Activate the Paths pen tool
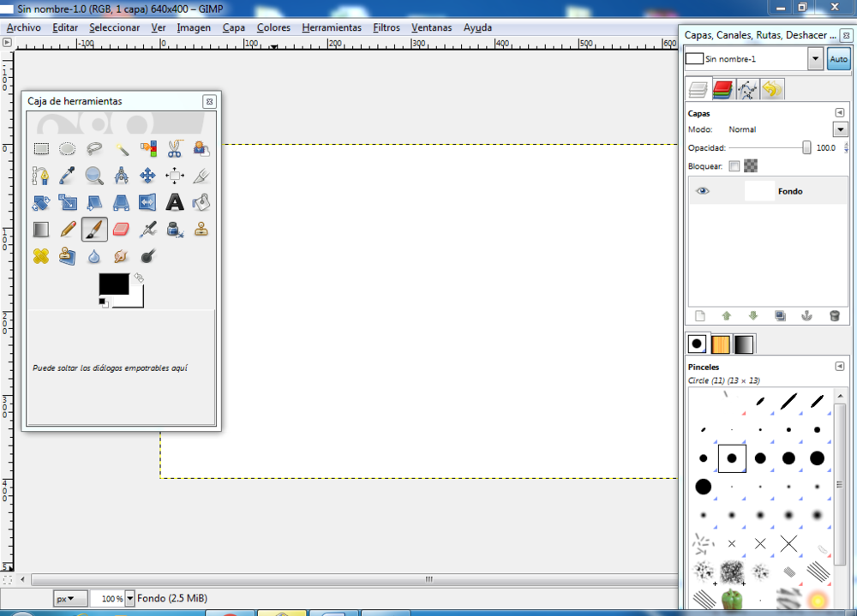This screenshot has width=857, height=616. point(41,176)
